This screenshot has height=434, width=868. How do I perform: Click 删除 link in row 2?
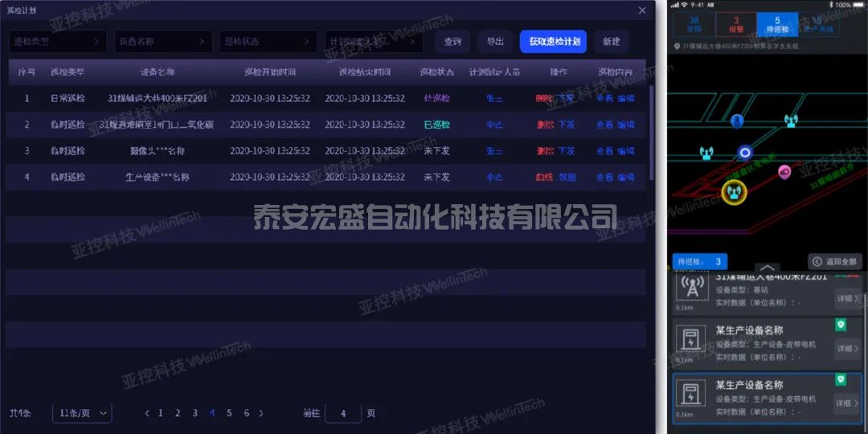(x=543, y=125)
